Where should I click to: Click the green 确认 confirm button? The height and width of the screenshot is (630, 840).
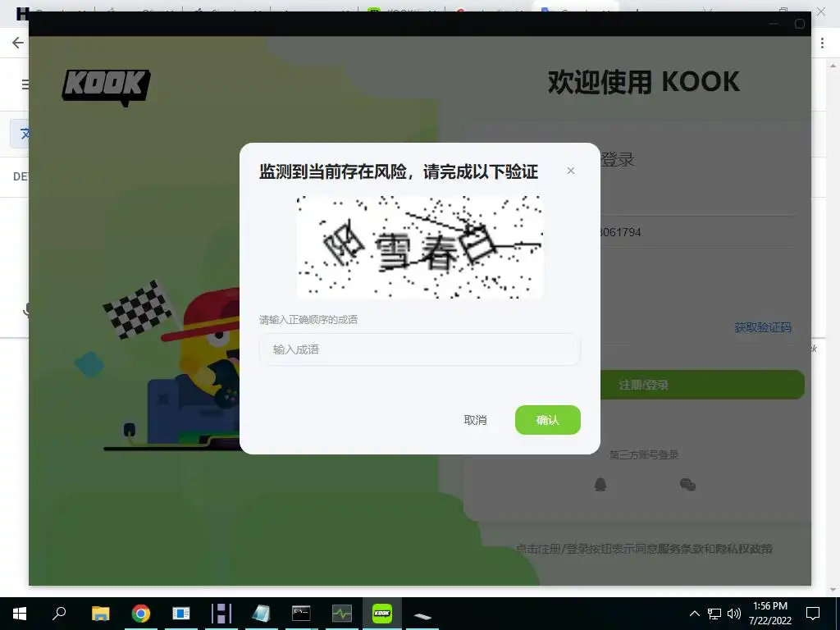[x=547, y=420]
